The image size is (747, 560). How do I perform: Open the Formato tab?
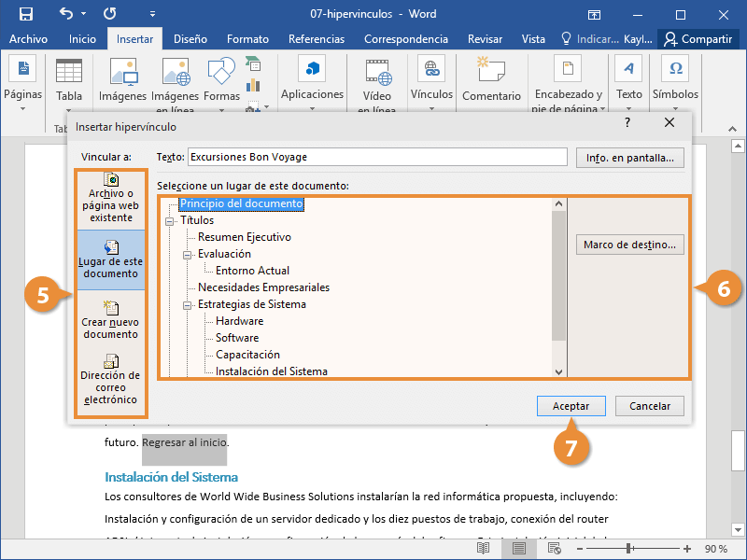tap(247, 39)
